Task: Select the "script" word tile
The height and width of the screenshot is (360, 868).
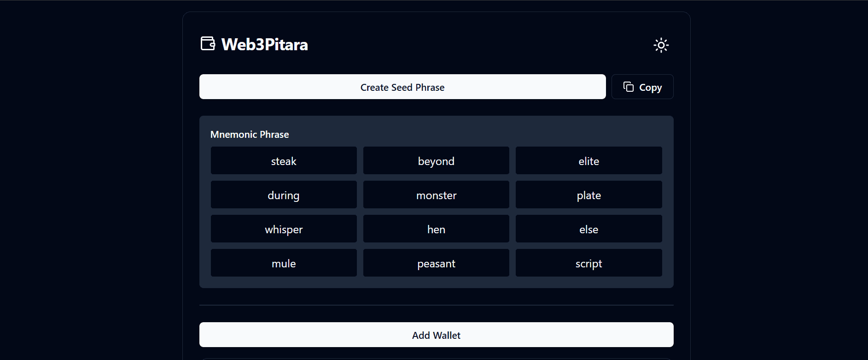Action: click(x=588, y=263)
